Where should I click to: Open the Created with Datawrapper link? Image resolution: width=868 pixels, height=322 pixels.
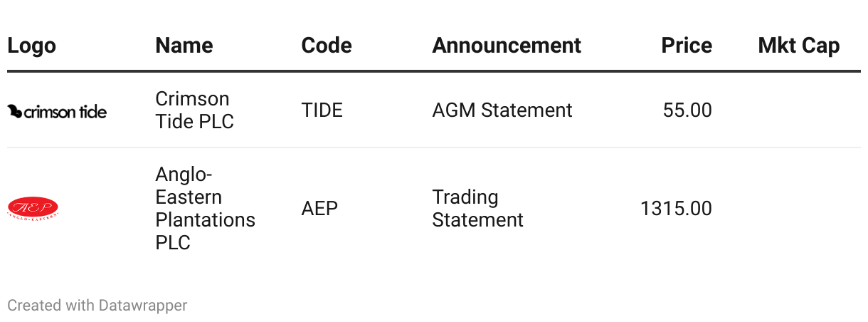tap(97, 306)
